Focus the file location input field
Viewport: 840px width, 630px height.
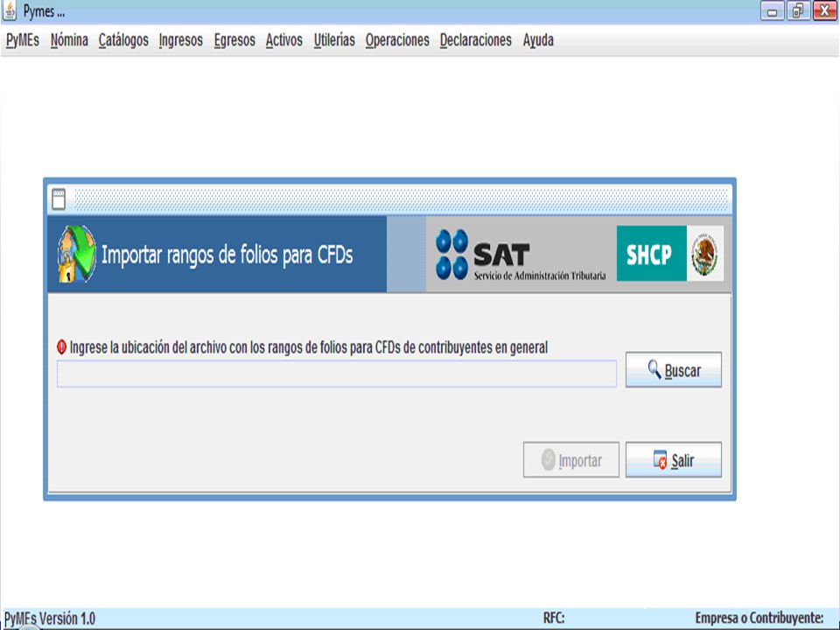336,374
